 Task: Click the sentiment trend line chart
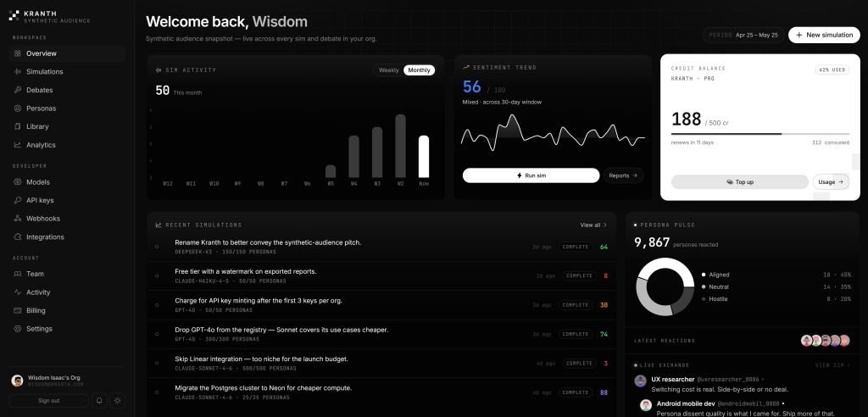click(x=553, y=133)
